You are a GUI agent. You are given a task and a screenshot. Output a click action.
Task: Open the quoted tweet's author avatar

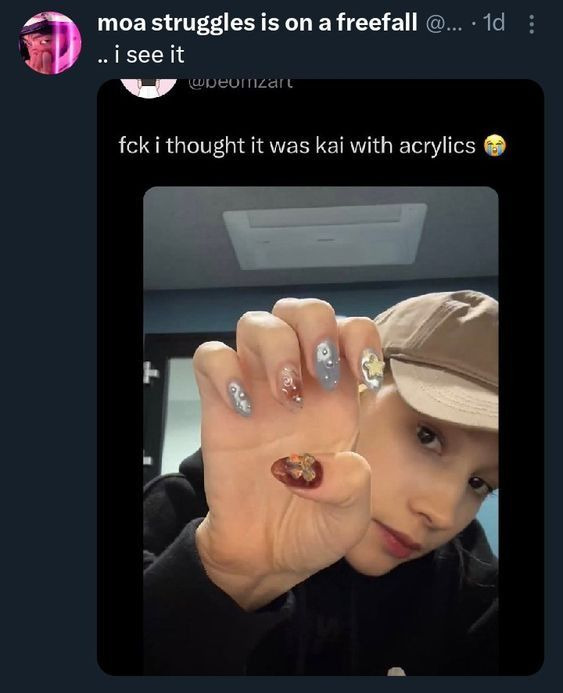(x=148, y=88)
